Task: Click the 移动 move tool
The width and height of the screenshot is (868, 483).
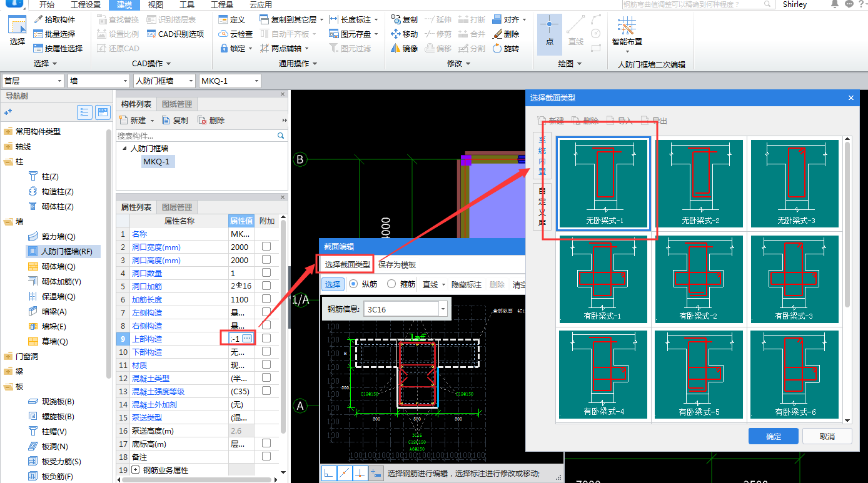Action: pyautogui.click(x=404, y=34)
